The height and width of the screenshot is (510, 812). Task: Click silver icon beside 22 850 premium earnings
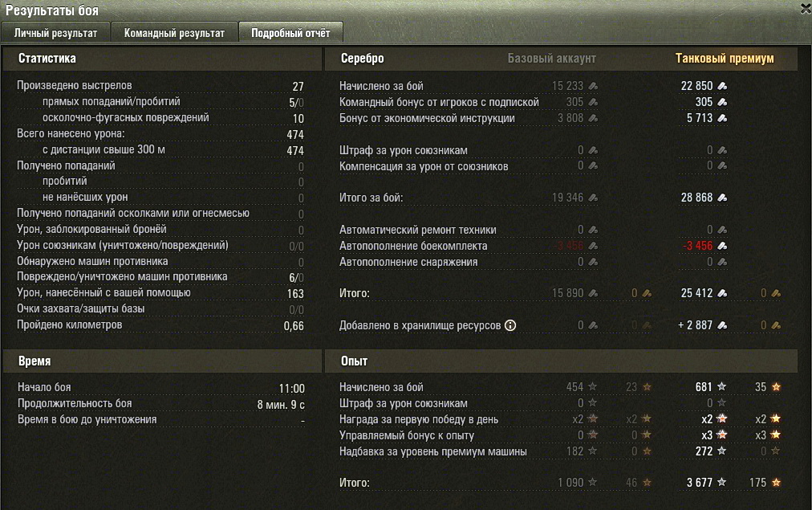click(722, 86)
